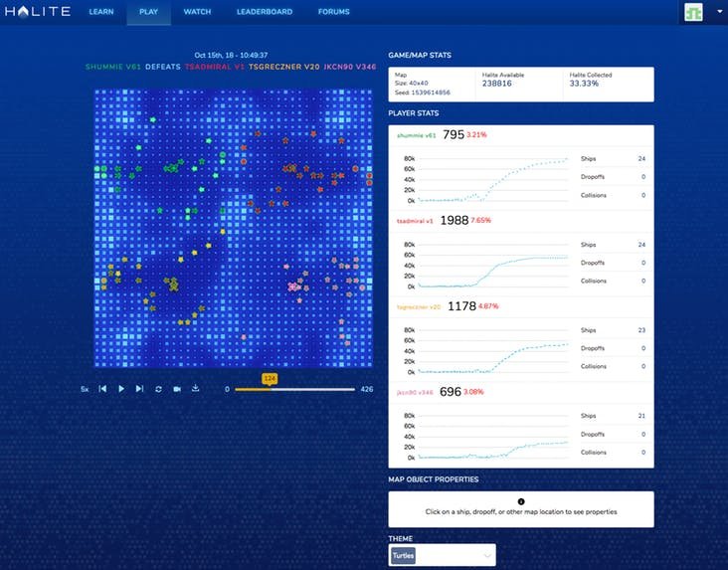Click the video camera record icon
Viewport: 728px width, 570px height.
pos(177,389)
